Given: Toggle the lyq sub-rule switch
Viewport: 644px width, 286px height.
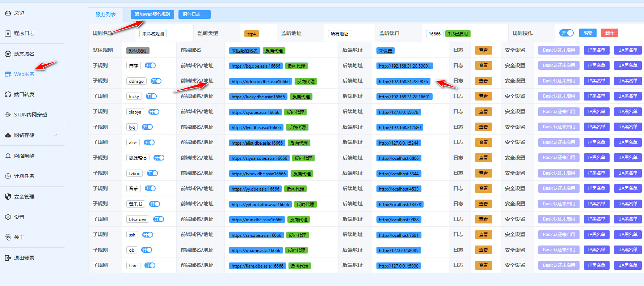Looking at the screenshot, I should click(147, 127).
